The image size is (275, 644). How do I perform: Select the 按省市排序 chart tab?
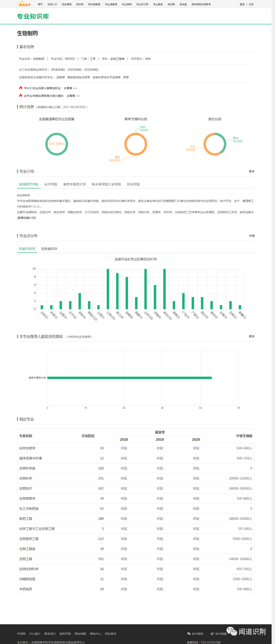[x=27, y=249]
